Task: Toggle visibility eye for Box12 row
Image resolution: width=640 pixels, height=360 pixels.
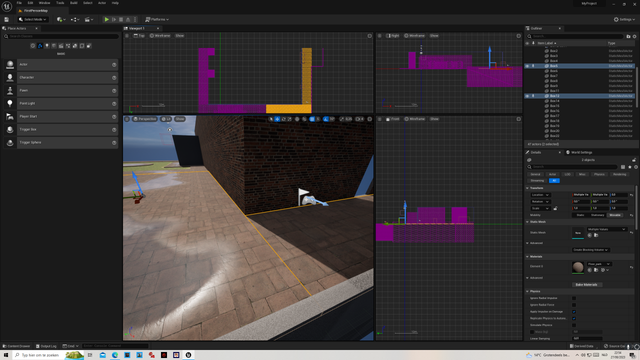Action: (x=527, y=96)
